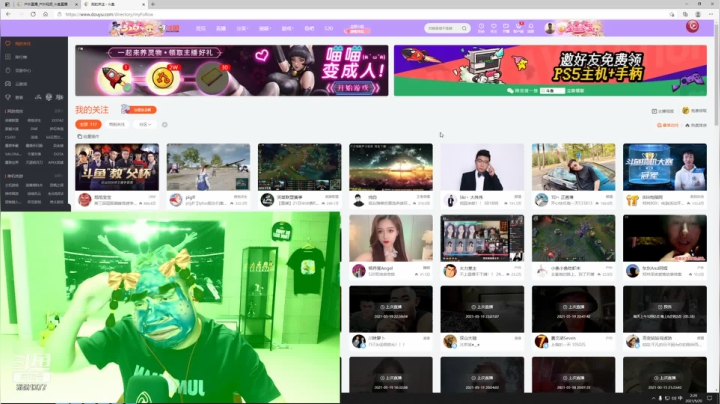The width and height of the screenshot is (720, 404).
Task: Open the man leaning on blue car thumbnail
Action: pos(574,167)
